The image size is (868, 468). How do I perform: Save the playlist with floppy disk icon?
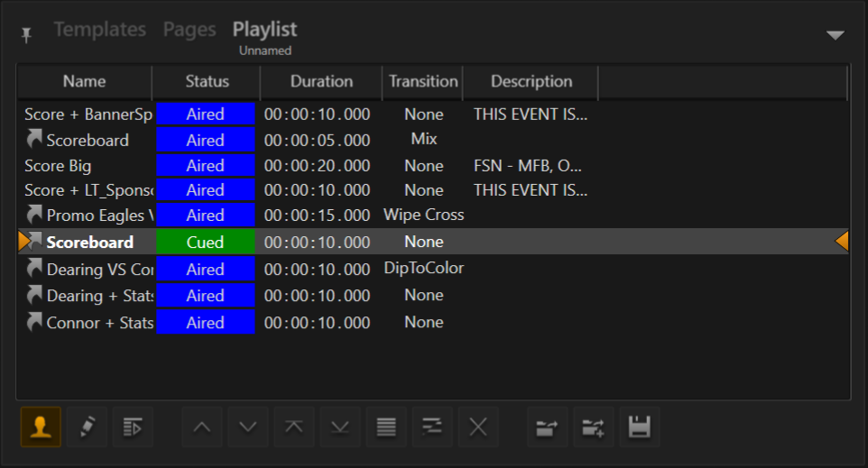click(x=639, y=427)
